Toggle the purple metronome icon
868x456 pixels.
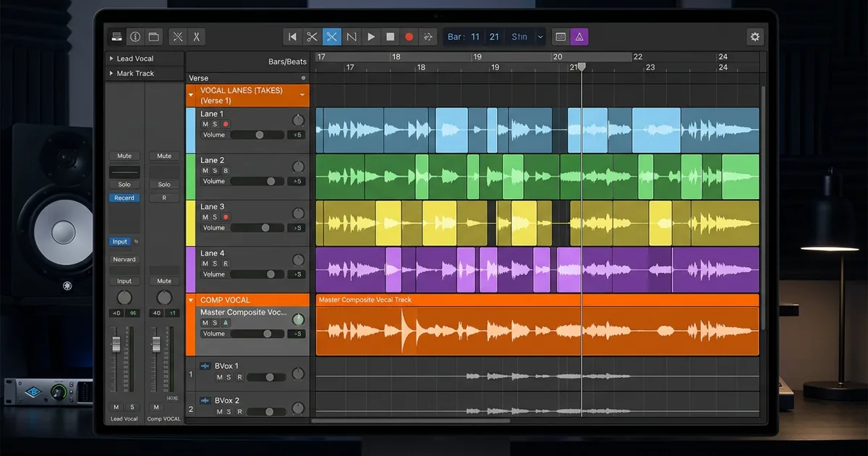click(x=579, y=37)
